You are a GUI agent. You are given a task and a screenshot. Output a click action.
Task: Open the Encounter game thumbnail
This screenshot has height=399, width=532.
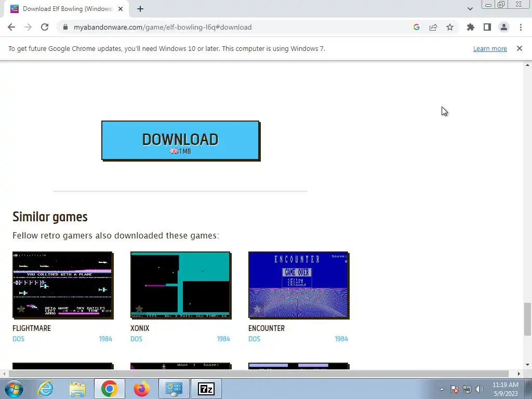pos(299,285)
